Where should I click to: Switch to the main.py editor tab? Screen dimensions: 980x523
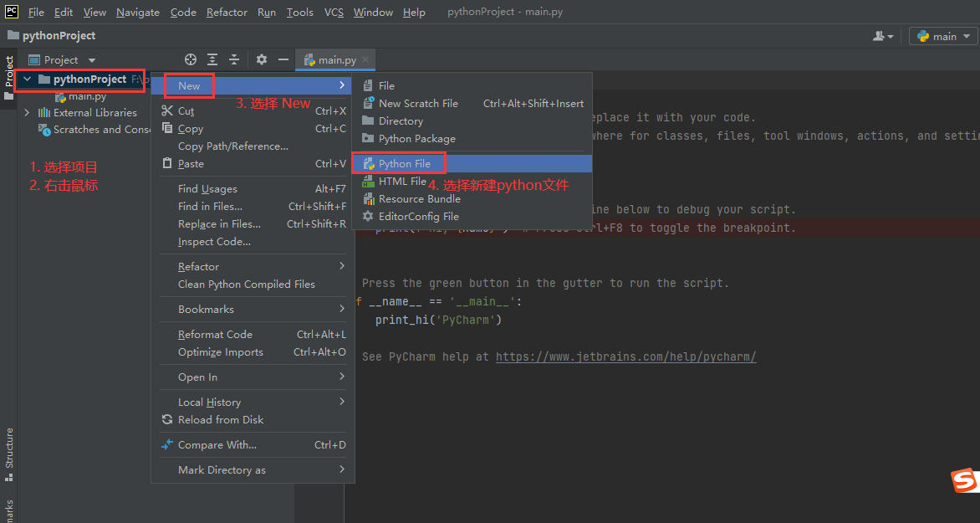(x=336, y=60)
